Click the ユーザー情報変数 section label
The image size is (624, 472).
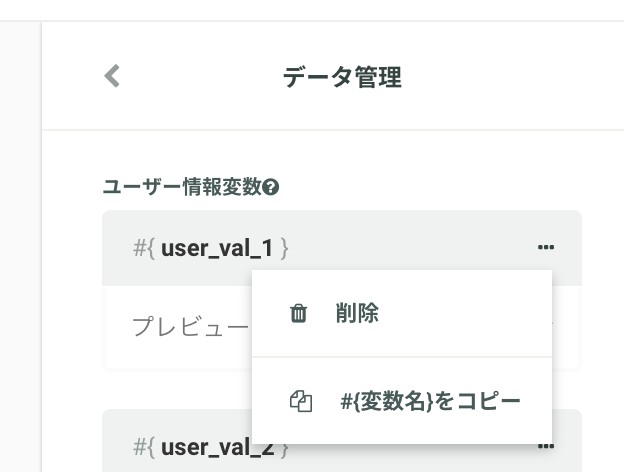pyautogui.click(x=182, y=187)
